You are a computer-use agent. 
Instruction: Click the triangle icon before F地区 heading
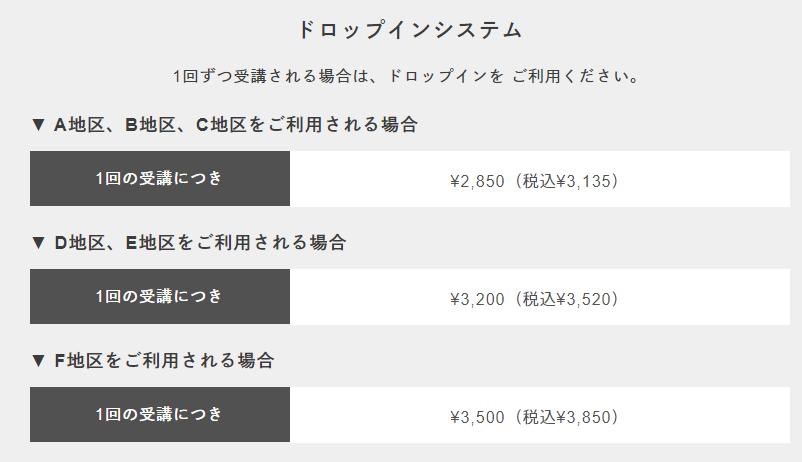point(38,361)
